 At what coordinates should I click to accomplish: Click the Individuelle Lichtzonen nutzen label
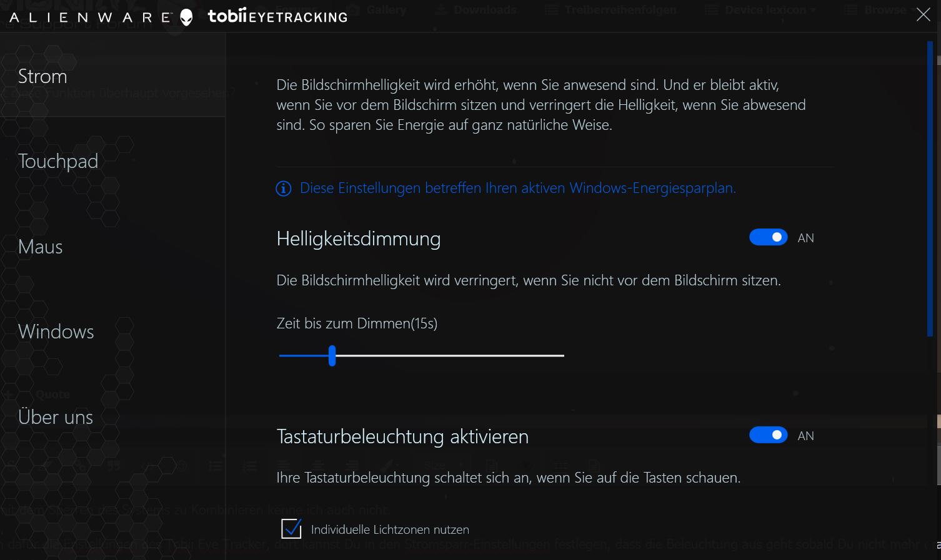(x=390, y=529)
